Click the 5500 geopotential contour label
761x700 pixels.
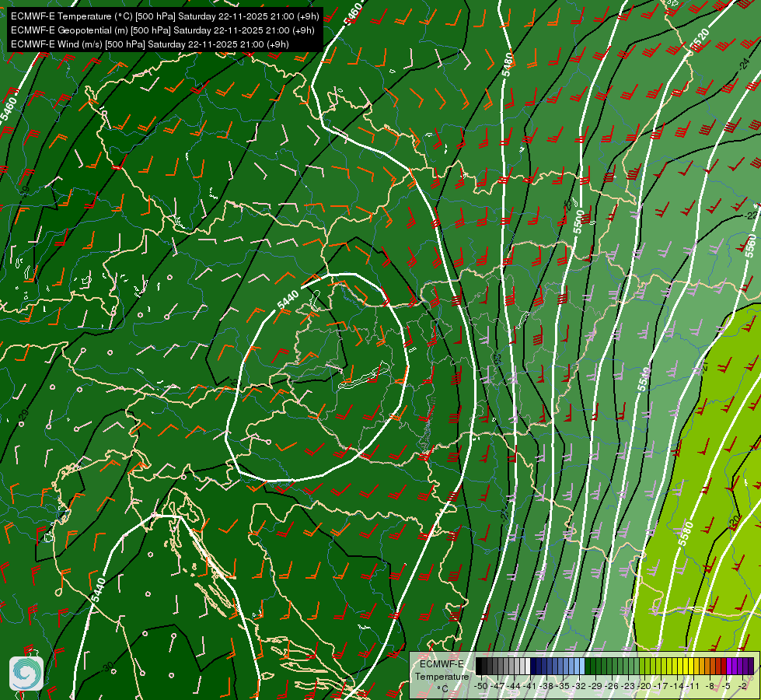(578, 222)
